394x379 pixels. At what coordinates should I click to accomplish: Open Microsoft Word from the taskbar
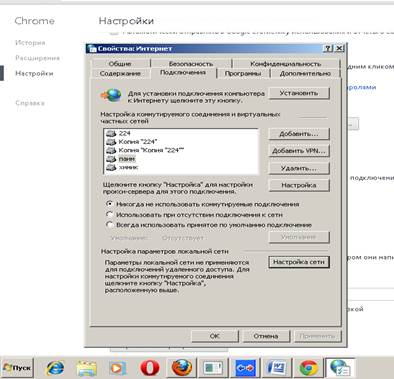[277, 368]
